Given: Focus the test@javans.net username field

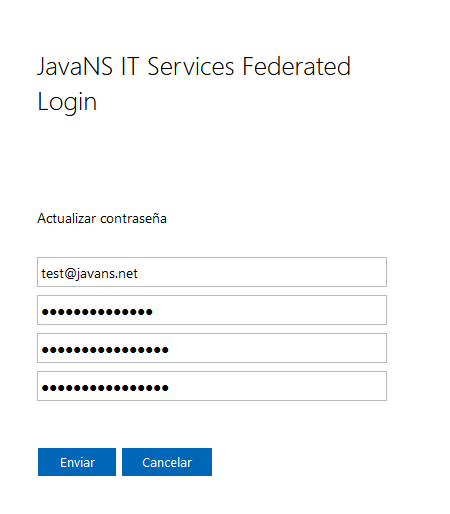Looking at the screenshot, I should [212, 272].
